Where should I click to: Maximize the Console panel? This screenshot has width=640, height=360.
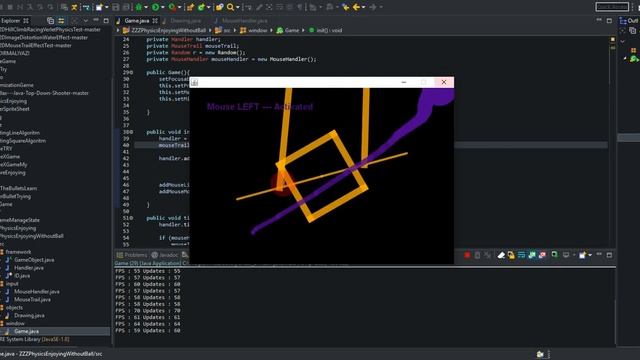pos(609,255)
